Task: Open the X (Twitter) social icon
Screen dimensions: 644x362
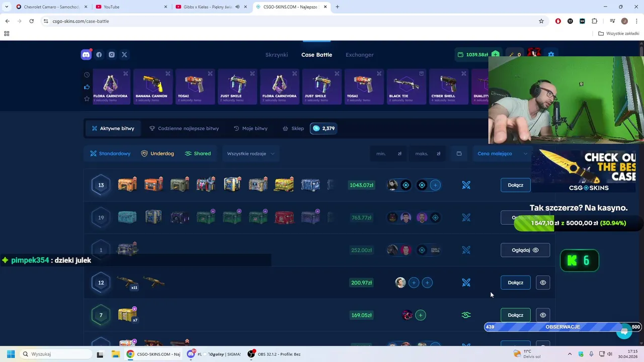Action: 124,55
